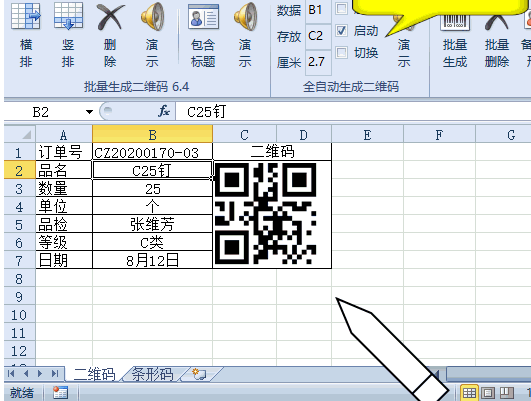Open the 存放 C2 range selector
This screenshot has width=531, height=401.
pyautogui.click(x=318, y=36)
